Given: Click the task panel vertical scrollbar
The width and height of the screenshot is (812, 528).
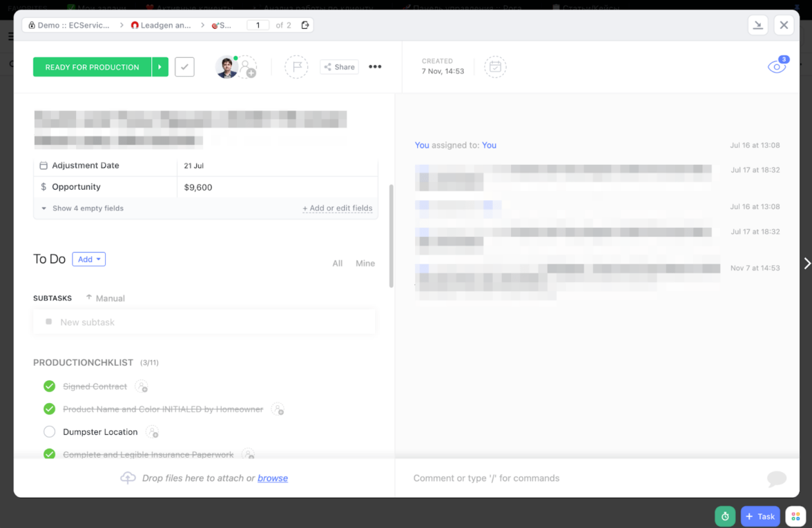Looking at the screenshot, I should click(391, 235).
